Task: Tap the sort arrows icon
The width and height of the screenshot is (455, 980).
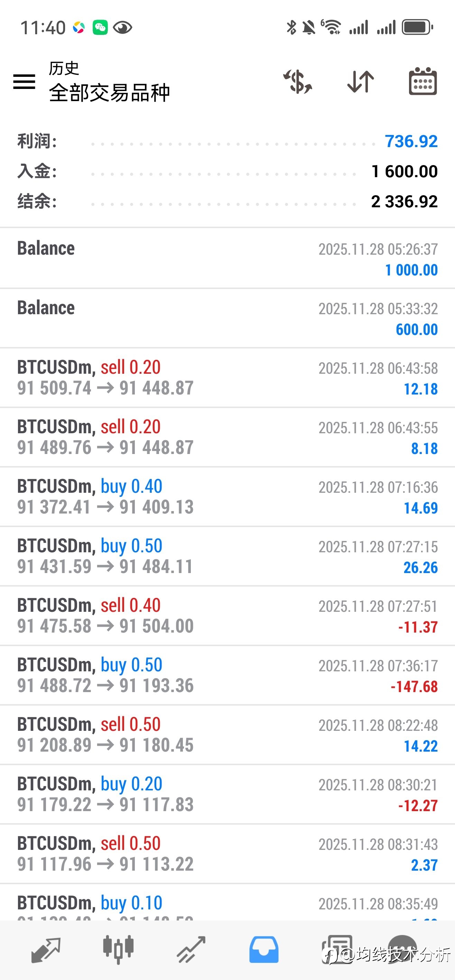Action: pos(360,82)
